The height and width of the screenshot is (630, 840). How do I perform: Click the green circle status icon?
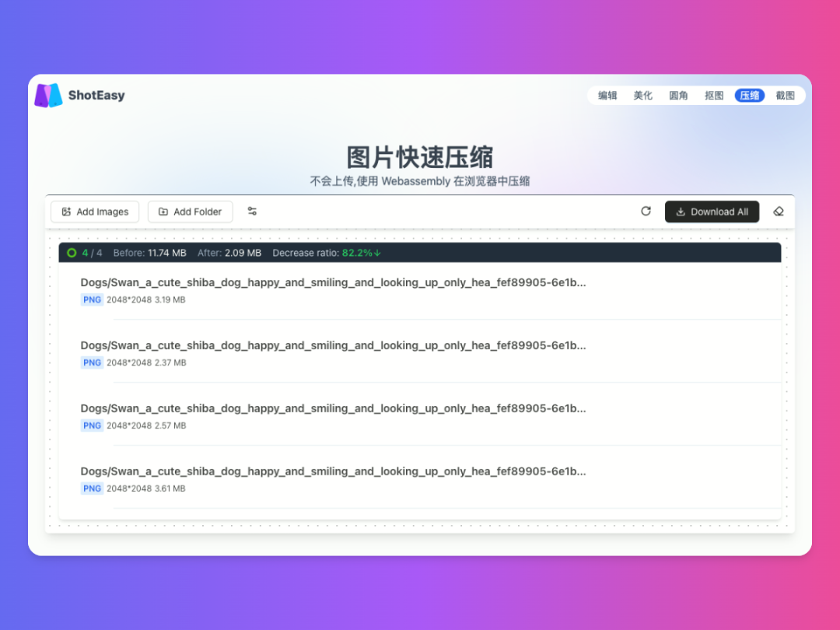[72, 253]
